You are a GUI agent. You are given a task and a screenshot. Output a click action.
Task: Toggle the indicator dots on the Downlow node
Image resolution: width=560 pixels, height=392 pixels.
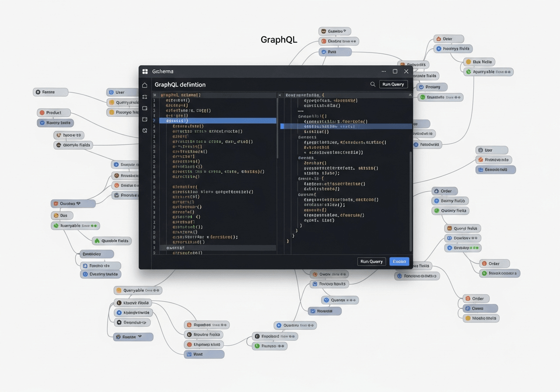[474, 238]
